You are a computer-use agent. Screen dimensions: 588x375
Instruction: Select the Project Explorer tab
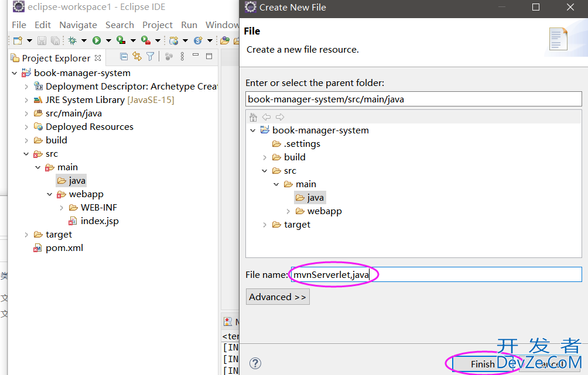56,58
